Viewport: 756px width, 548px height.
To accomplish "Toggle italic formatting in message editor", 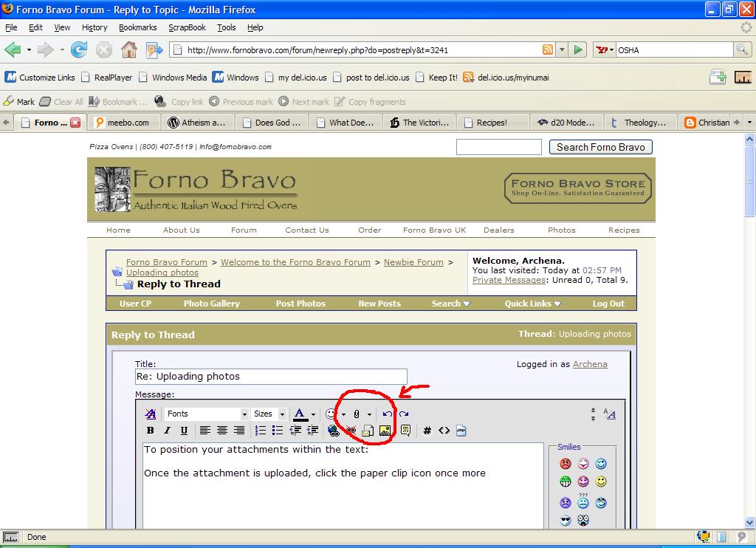I will click(x=167, y=431).
